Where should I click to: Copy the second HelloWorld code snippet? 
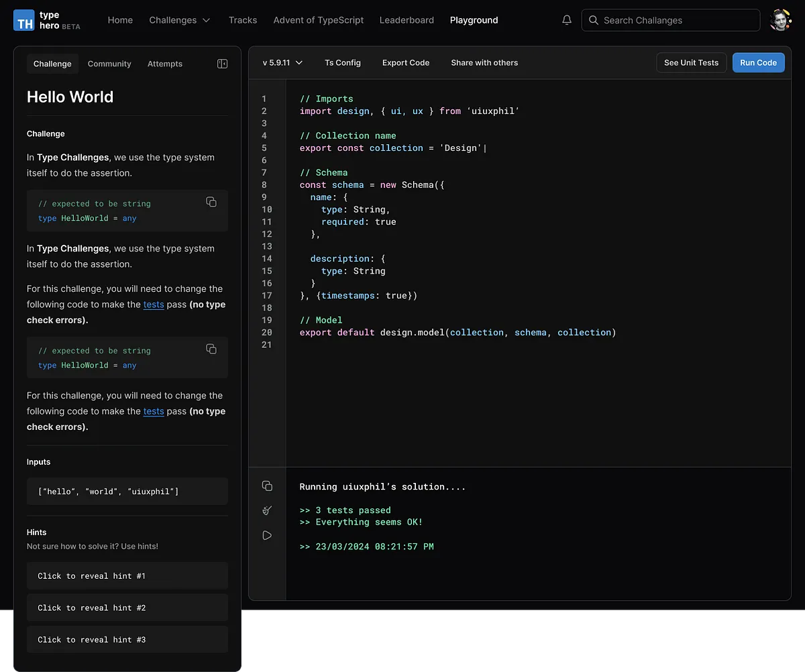coord(211,349)
